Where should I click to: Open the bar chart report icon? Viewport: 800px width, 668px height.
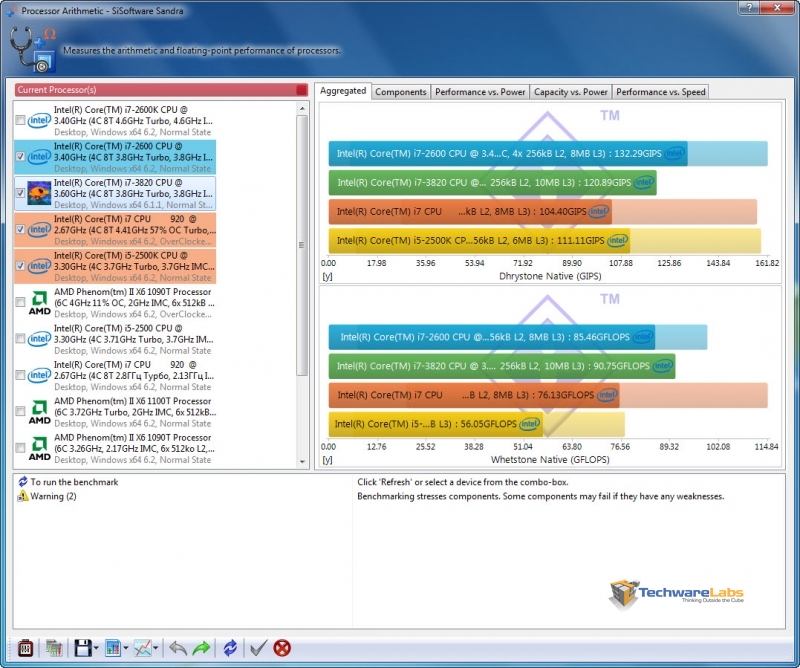pos(113,648)
